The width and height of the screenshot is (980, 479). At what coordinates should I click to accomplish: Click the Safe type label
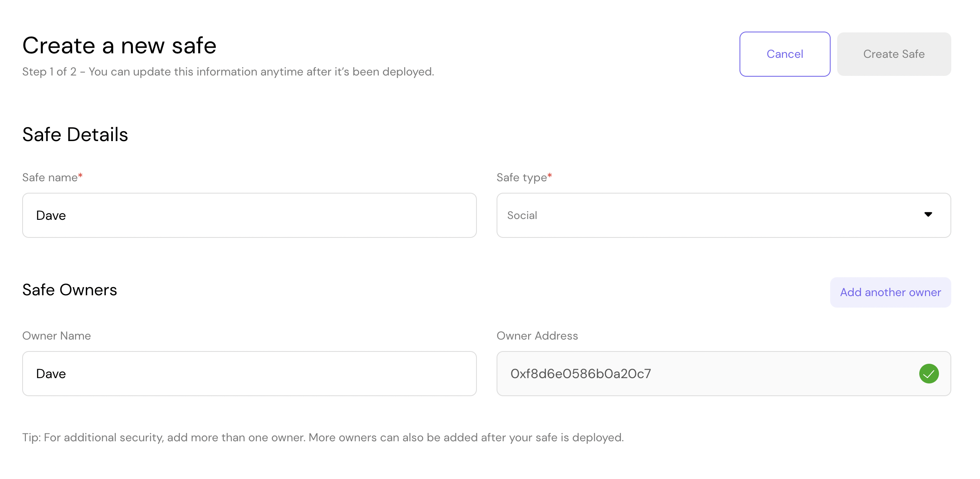point(521,178)
